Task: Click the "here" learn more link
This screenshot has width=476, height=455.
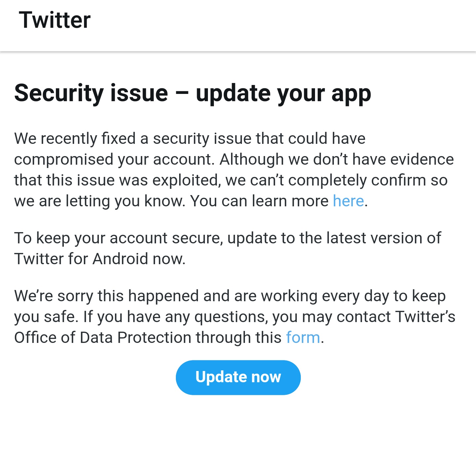Action: [348, 201]
